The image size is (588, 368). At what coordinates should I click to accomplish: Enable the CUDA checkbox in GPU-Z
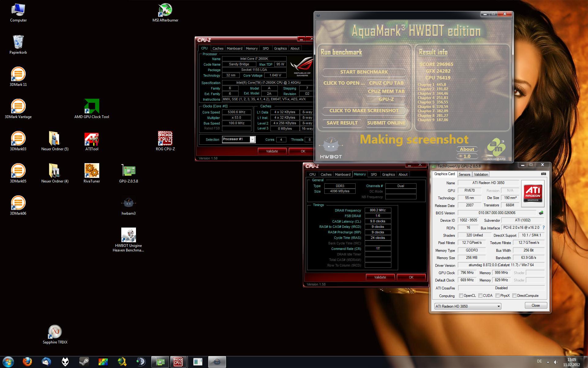(x=481, y=296)
